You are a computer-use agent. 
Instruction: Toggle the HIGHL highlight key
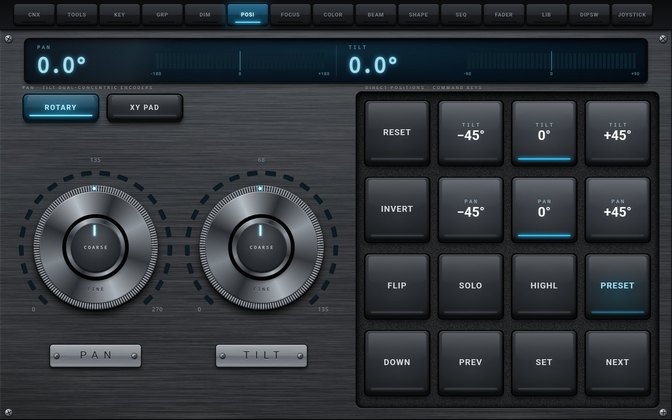tap(544, 286)
